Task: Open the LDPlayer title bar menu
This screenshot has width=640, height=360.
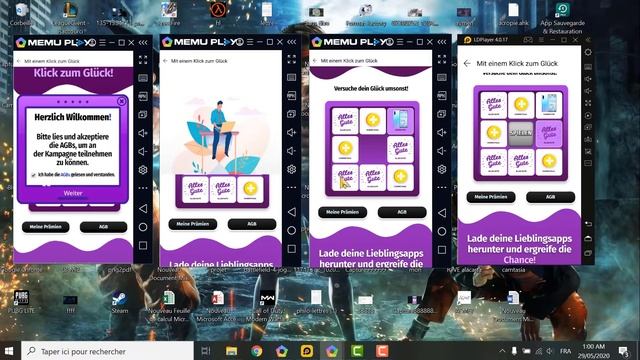Action: click(541, 40)
